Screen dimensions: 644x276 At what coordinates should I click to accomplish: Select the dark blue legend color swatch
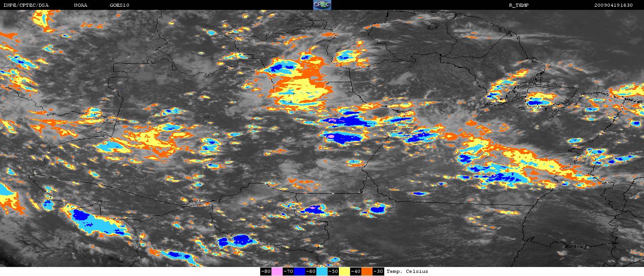(300, 272)
